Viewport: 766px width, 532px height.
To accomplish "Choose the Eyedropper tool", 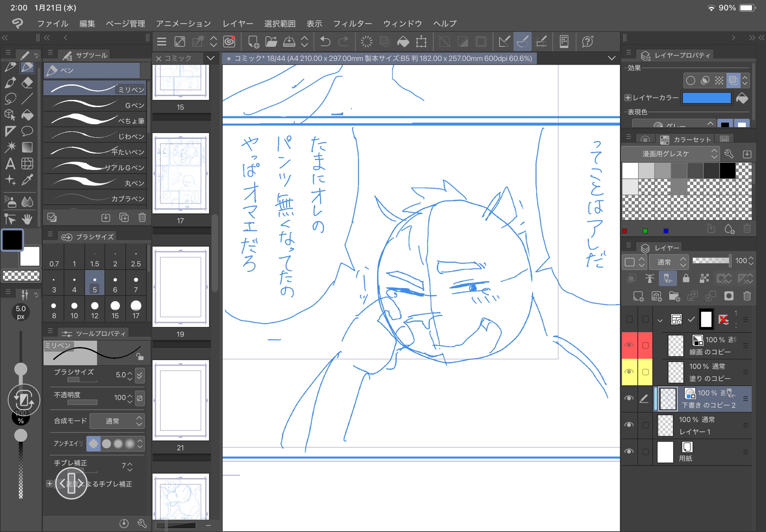I will [x=27, y=180].
